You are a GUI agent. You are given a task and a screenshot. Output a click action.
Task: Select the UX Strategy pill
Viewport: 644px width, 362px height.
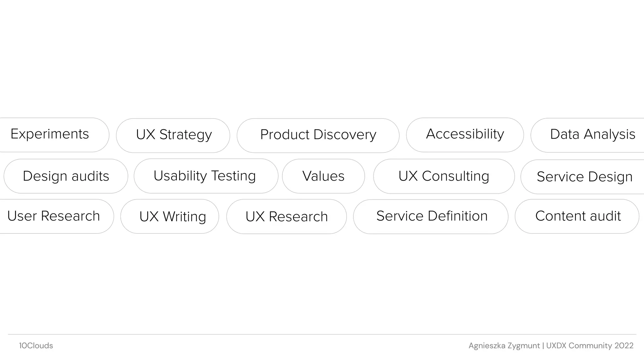click(x=173, y=135)
